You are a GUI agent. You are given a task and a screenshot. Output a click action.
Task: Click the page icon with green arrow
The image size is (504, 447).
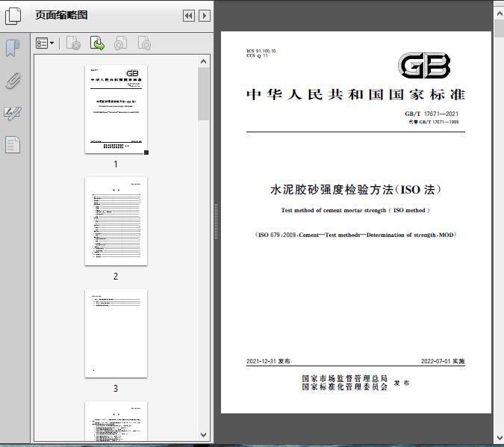tap(97, 43)
